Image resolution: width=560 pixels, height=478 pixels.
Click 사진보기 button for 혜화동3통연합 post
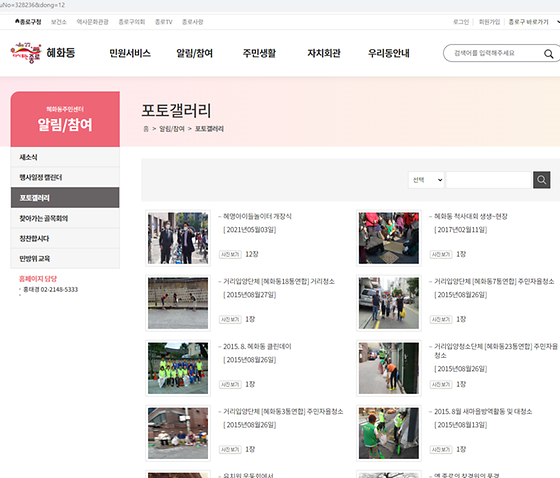tap(230, 449)
